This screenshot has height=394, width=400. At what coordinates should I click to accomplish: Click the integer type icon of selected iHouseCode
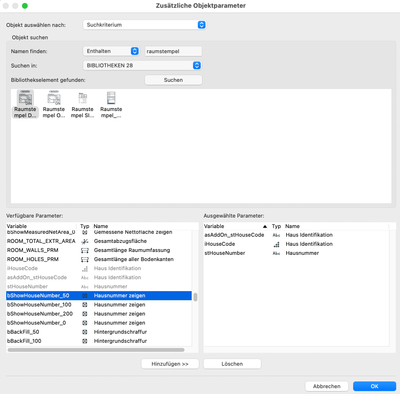click(x=276, y=244)
